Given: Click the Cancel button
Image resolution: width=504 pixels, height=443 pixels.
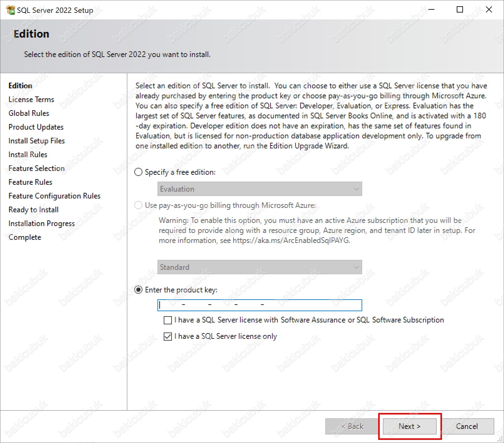Looking at the screenshot, I should 467,426.
